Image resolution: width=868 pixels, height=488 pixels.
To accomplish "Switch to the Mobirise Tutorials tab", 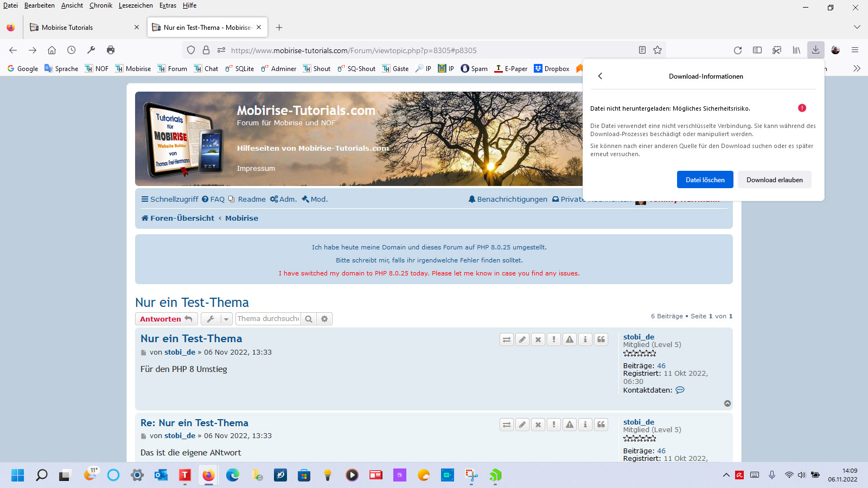I will [x=81, y=27].
